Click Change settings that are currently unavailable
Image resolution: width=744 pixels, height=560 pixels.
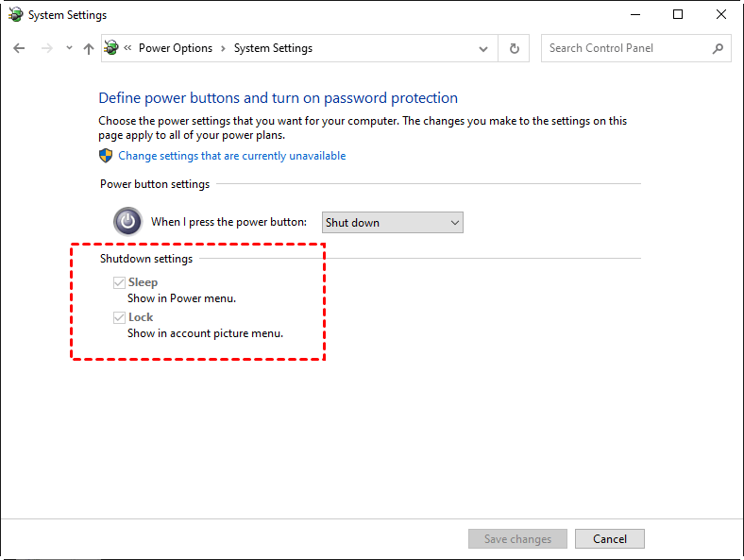pyautogui.click(x=232, y=156)
